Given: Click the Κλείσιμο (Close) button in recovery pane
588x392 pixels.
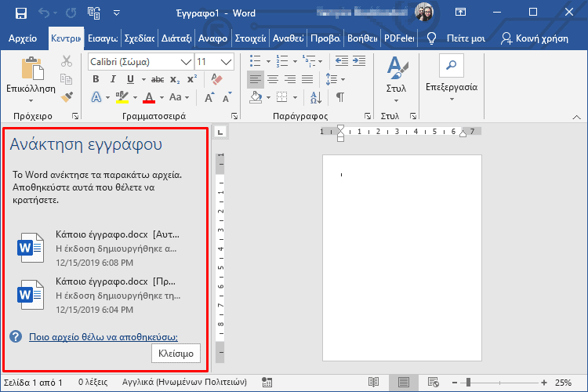Looking at the screenshot, I should click(x=176, y=354).
